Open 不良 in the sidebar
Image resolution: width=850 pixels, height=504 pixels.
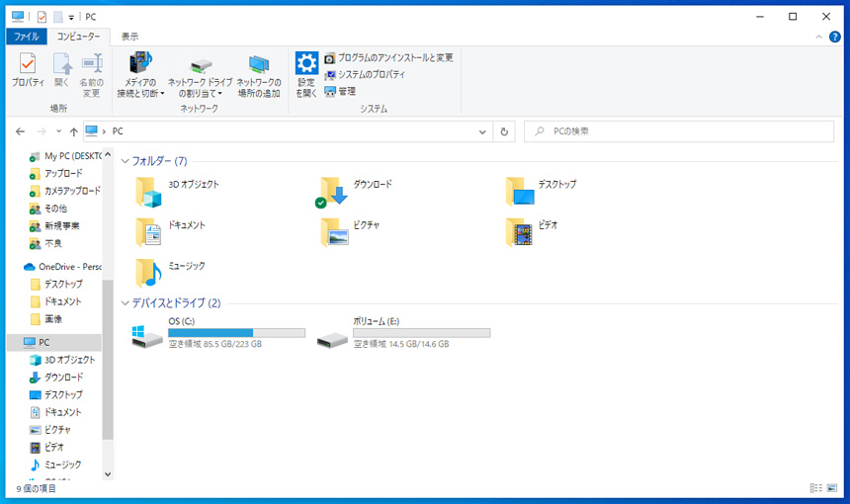click(45, 244)
